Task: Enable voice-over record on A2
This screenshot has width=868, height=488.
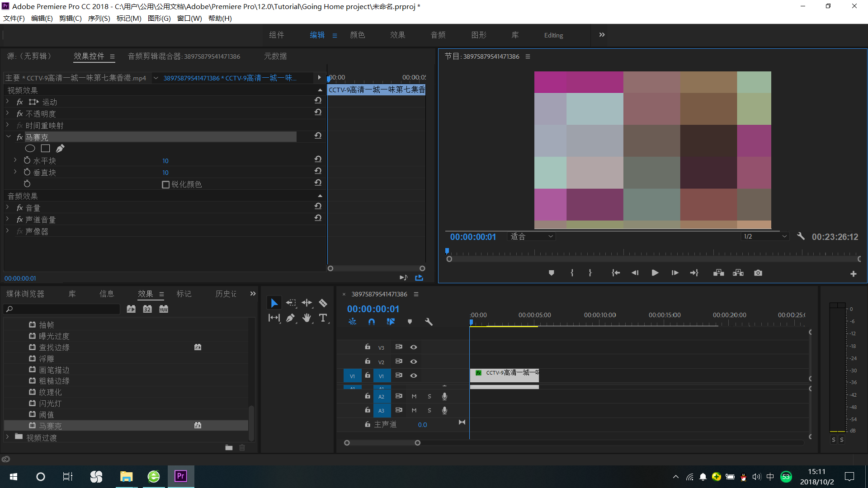Action: coord(444,396)
